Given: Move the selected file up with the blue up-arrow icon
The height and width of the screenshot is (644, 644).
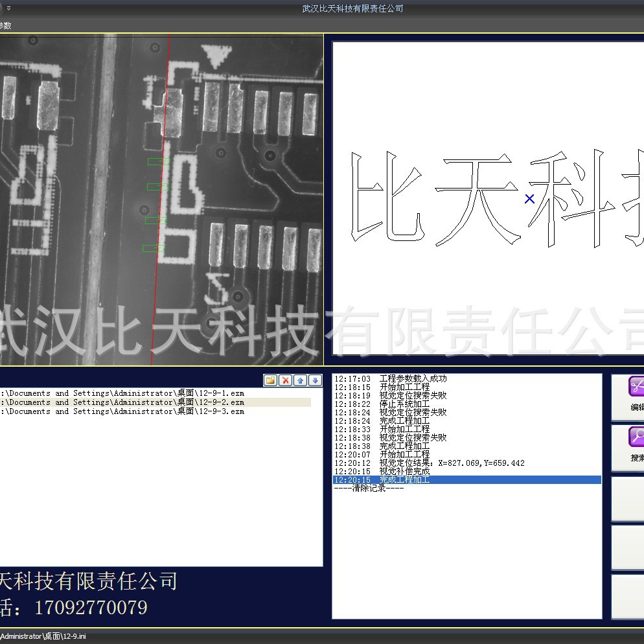Looking at the screenshot, I should [x=301, y=381].
